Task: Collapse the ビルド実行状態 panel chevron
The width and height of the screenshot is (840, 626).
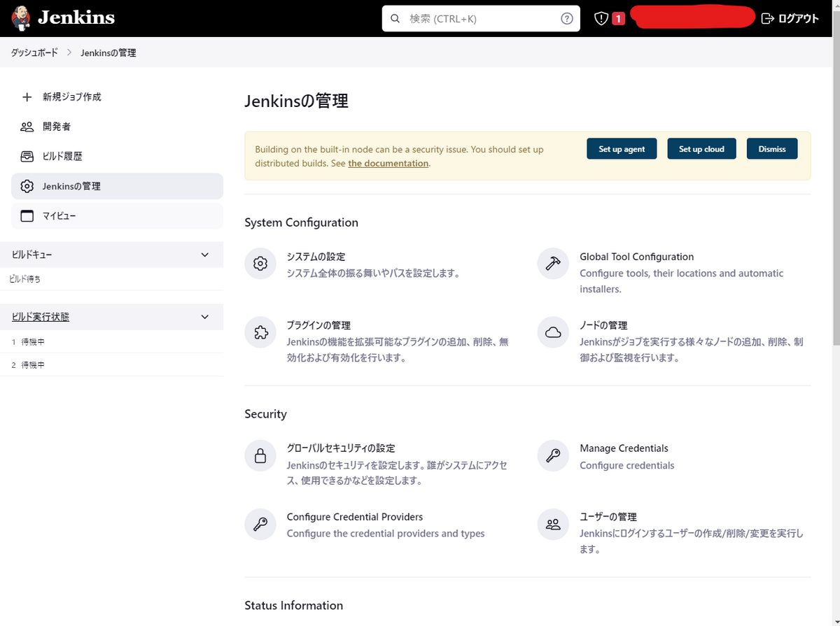Action: tap(205, 317)
